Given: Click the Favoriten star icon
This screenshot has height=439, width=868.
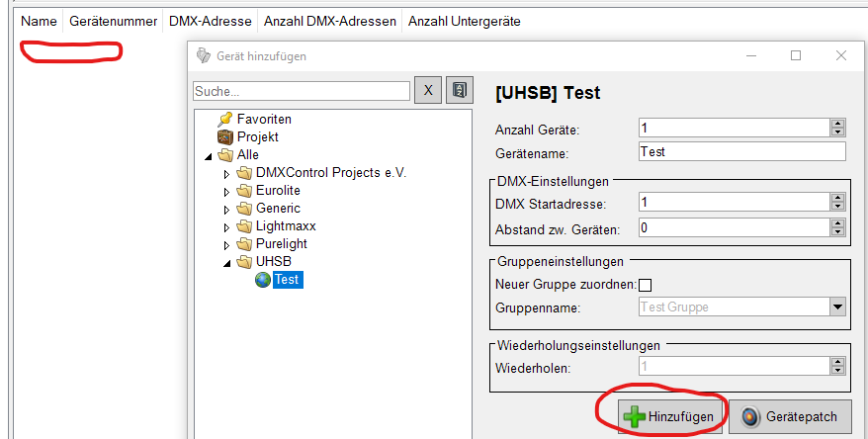Looking at the screenshot, I should tap(224, 120).
